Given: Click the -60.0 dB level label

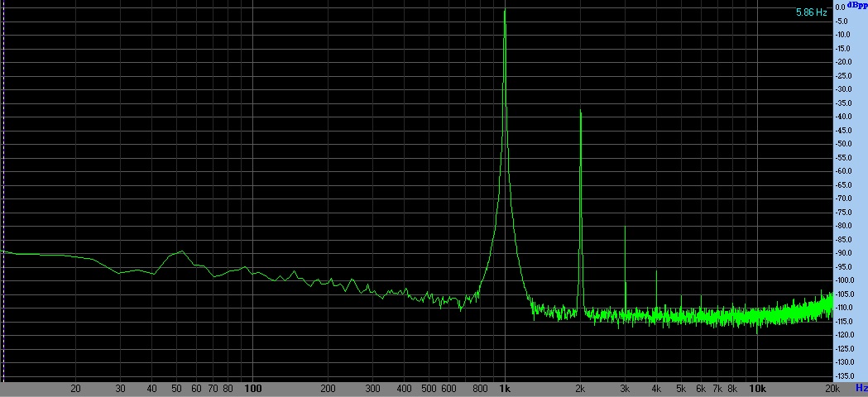Looking at the screenshot, I should 842,171.
